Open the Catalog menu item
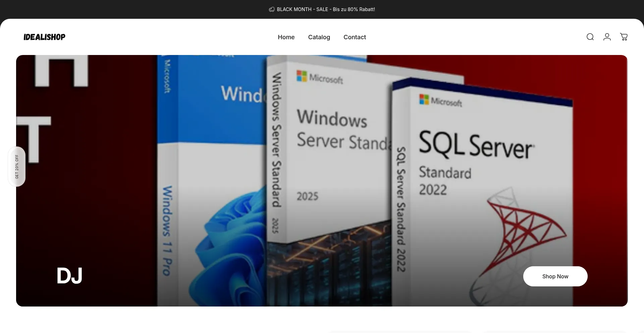Screen dimensions: 644x333 pos(319,37)
